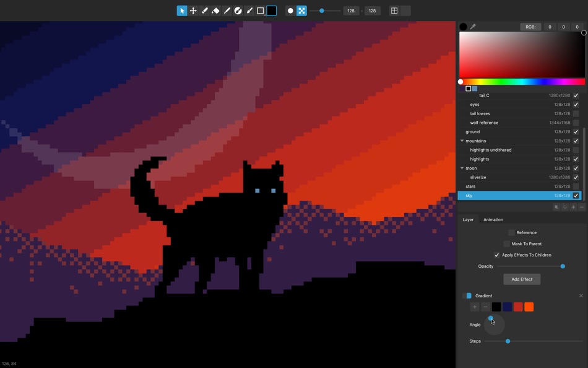The image size is (588, 368).
Task: Open the grid options icon
Action: pos(395,11)
